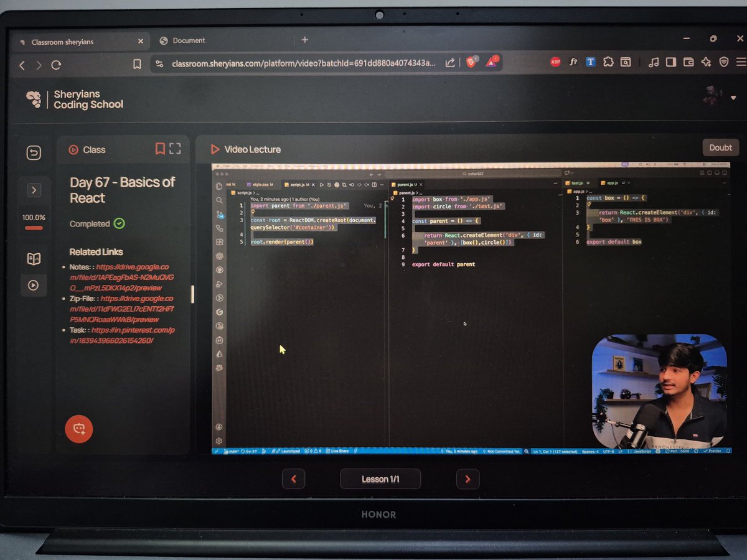Open a new browser tab

[305, 40]
